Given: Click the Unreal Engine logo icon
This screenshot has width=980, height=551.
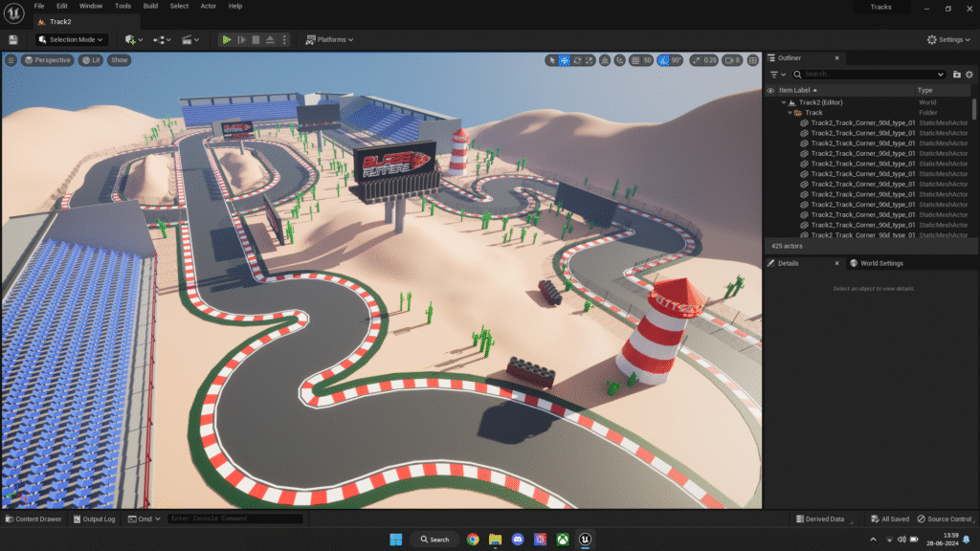Looking at the screenshot, I should pos(13,12).
